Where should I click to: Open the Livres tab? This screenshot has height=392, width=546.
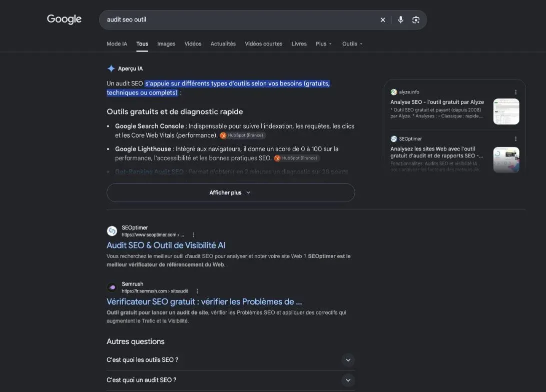coord(299,44)
